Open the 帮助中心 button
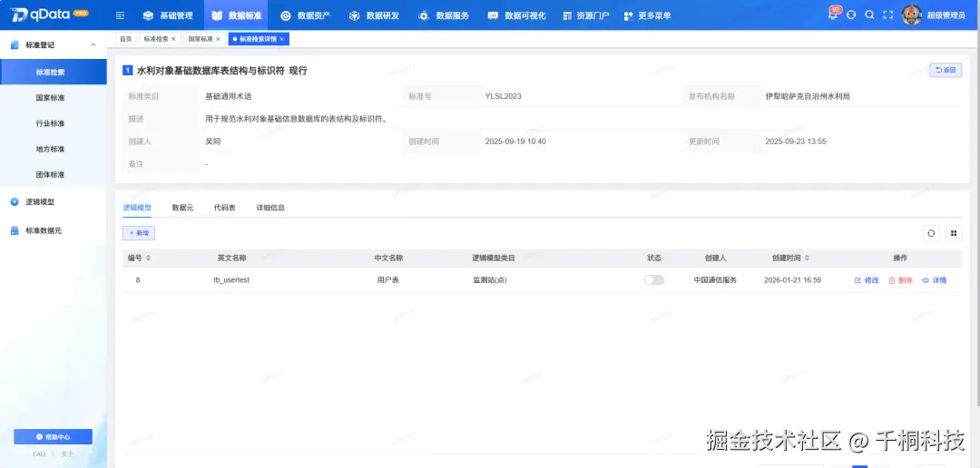The width and height of the screenshot is (980, 468). [x=54, y=437]
